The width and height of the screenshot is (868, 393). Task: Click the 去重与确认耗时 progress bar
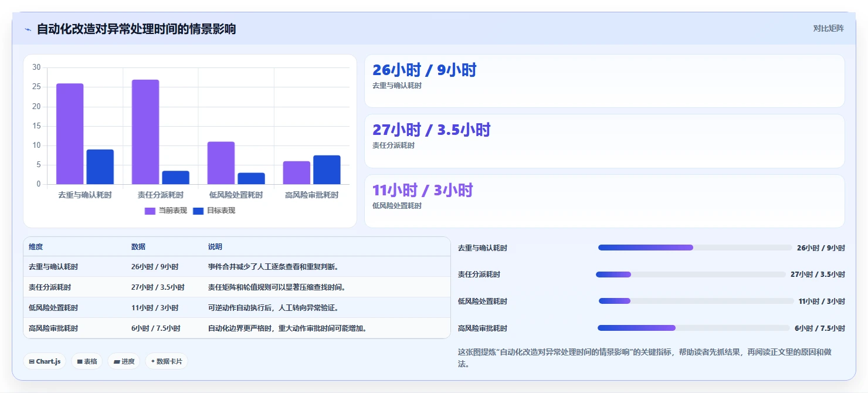pos(695,248)
